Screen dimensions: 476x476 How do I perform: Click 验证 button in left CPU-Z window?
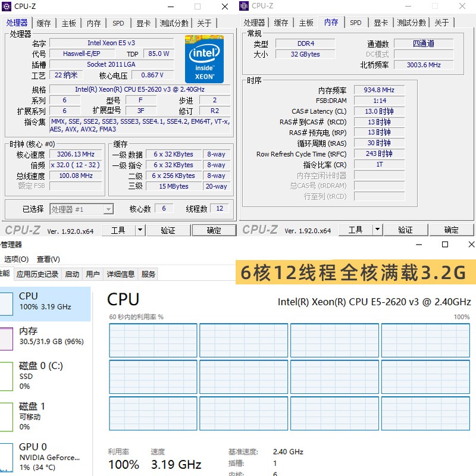168,230
